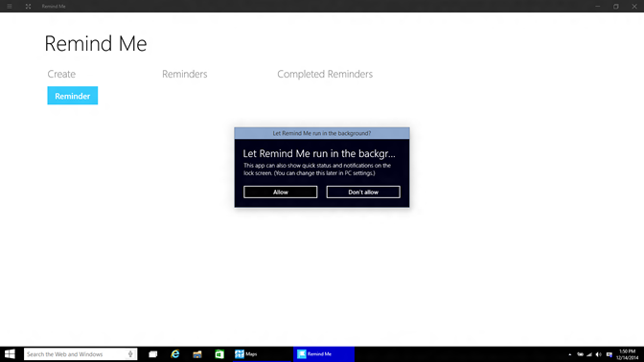Open network signal icon in system tray

(x=589, y=354)
